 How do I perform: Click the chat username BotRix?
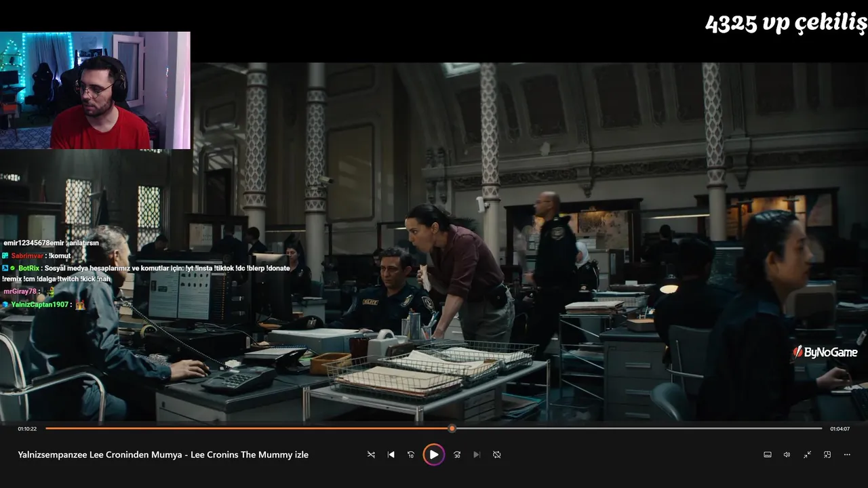point(29,268)
